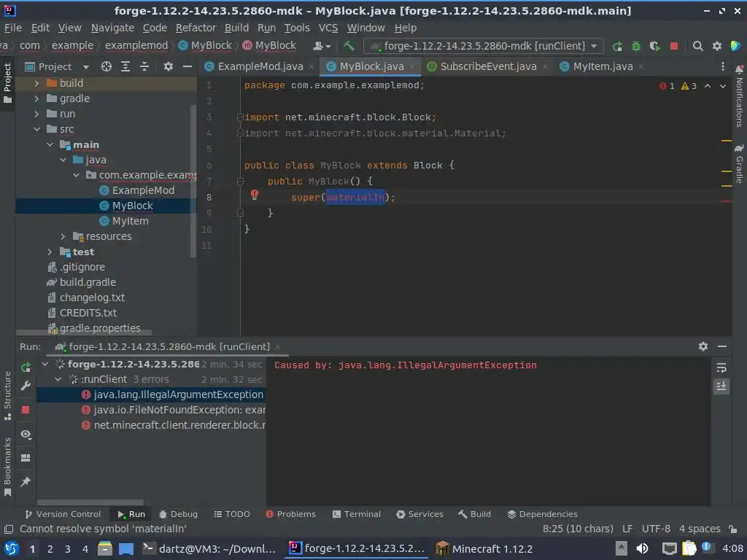This screenshot has width=747, height=560.
Task: Expand the resources folder
Action: 63,236
